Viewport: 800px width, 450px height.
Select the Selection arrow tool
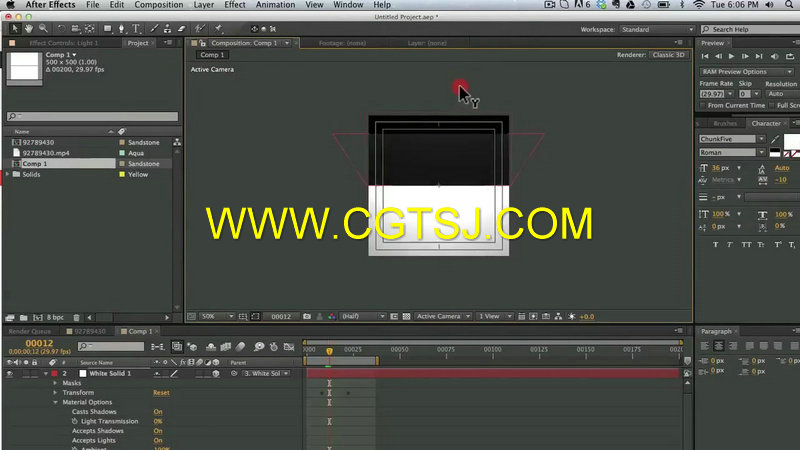tap(14, 29)
